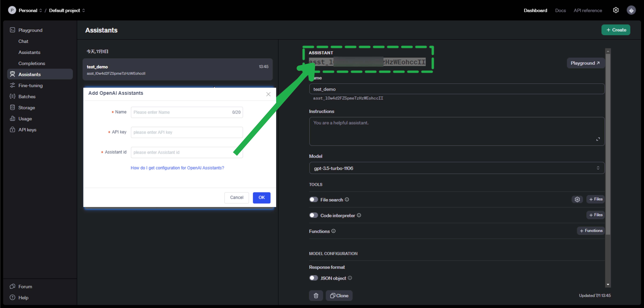The image size is (644, 308).
Task: Open the user profile avatar icon
Action: (x=631, y=10)
